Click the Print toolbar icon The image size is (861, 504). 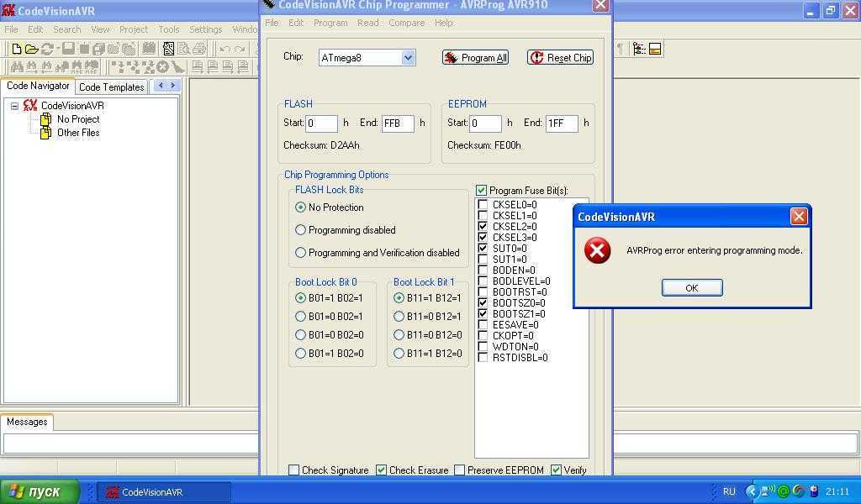coord(198,49)
